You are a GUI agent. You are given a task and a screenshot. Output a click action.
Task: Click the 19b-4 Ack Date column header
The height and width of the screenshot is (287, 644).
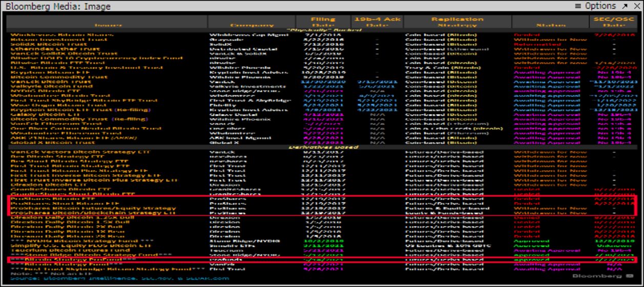click(x=377, y=22)
